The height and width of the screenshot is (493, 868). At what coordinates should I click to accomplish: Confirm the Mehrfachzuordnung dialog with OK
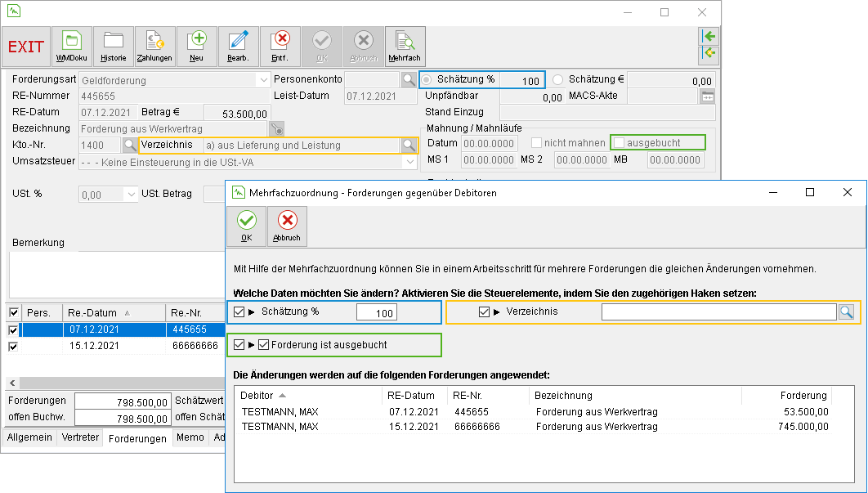(x=246, y=226)
